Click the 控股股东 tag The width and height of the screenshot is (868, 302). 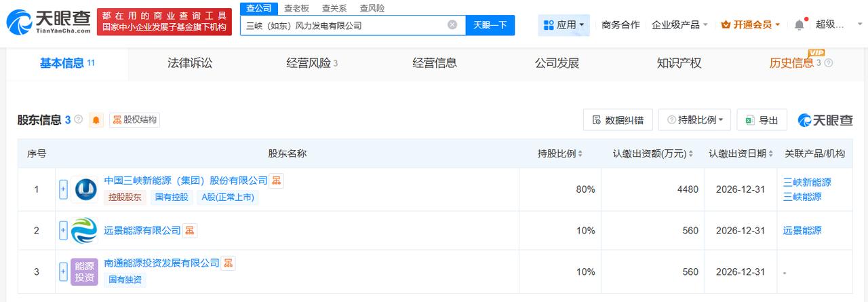pos(125,197)
